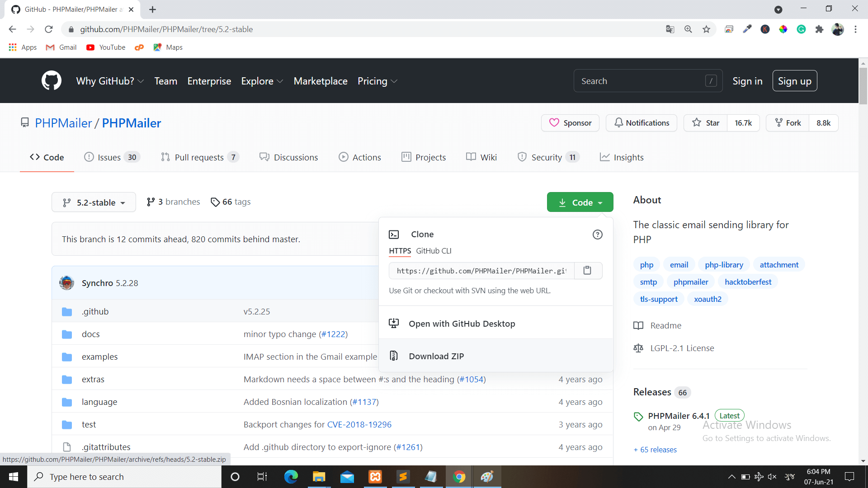Viewport: 868px width, 488px height.
Task: Click the GitHub logo in the navigation bar
Action: click(51, 80)
